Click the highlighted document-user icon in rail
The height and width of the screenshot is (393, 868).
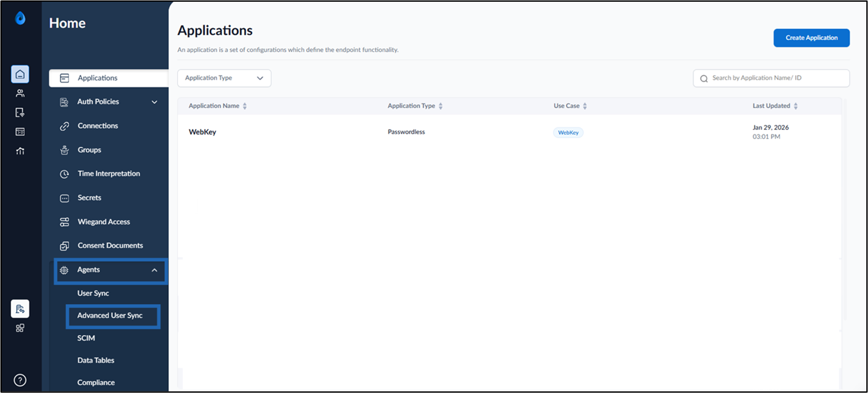pyautogui.click(x=20, y=309)
